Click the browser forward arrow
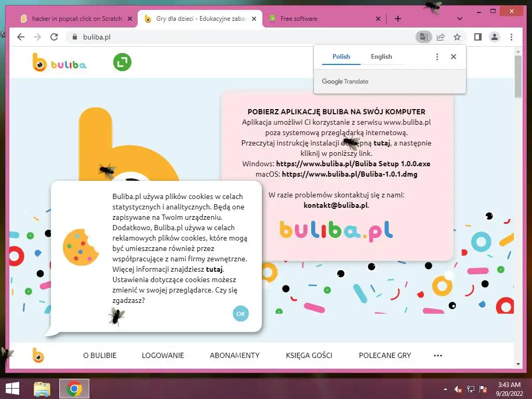532x399 pixels. point(37,37)
